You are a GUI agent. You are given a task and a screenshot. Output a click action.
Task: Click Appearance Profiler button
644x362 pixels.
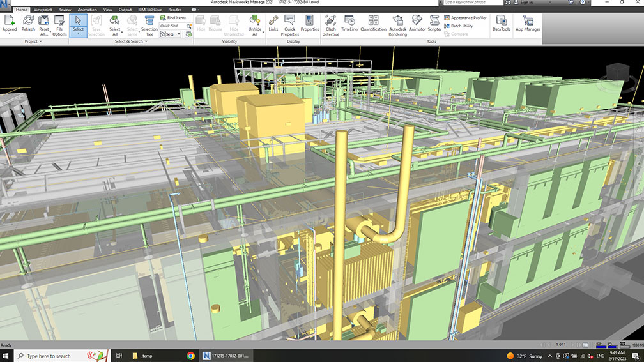click(x=465, y=18)
